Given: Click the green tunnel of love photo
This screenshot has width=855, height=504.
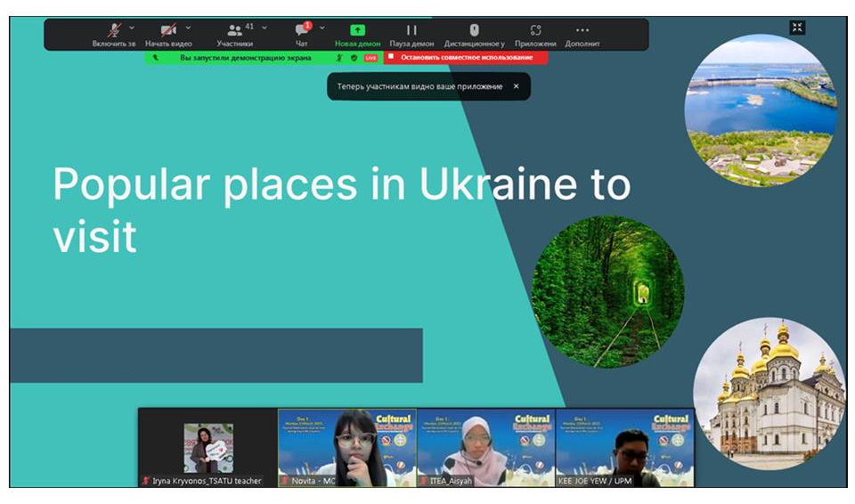Looking at the screenshot, I should (x=608, y=292).
